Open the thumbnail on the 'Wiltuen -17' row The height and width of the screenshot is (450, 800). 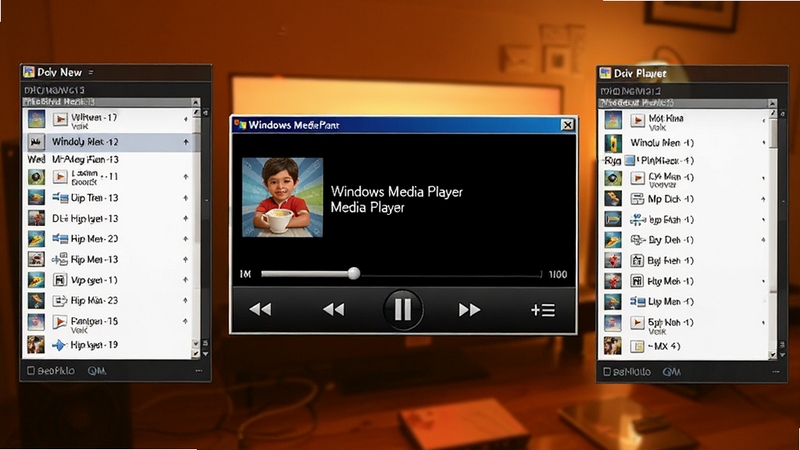36,119
